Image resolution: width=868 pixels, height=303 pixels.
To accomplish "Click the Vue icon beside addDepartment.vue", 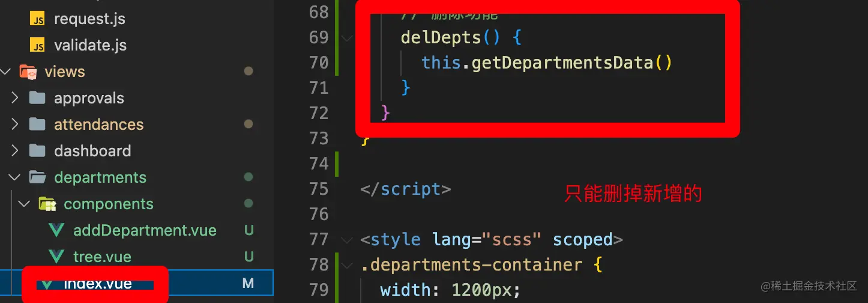I will click(56, 230).
